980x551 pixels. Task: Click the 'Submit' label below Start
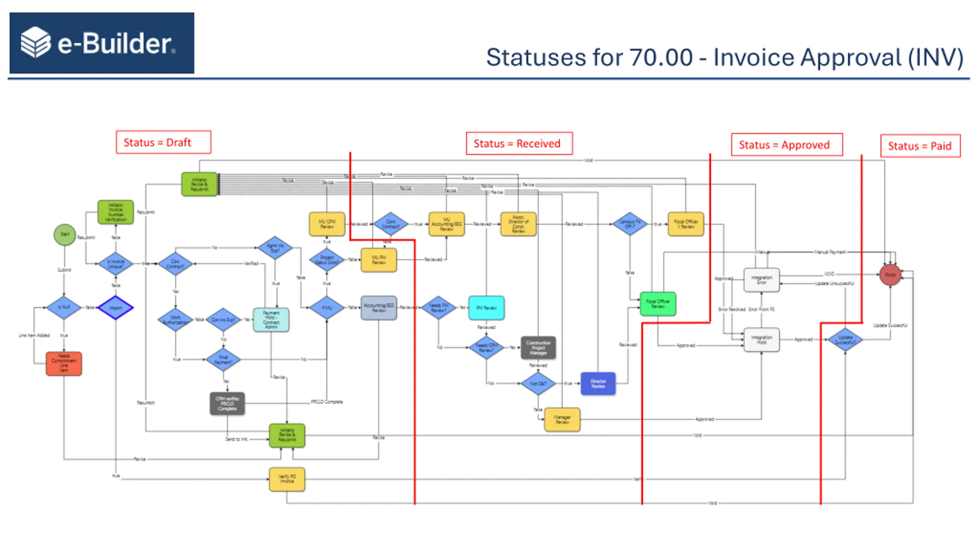pyautogui.click(x=64, y=270)
